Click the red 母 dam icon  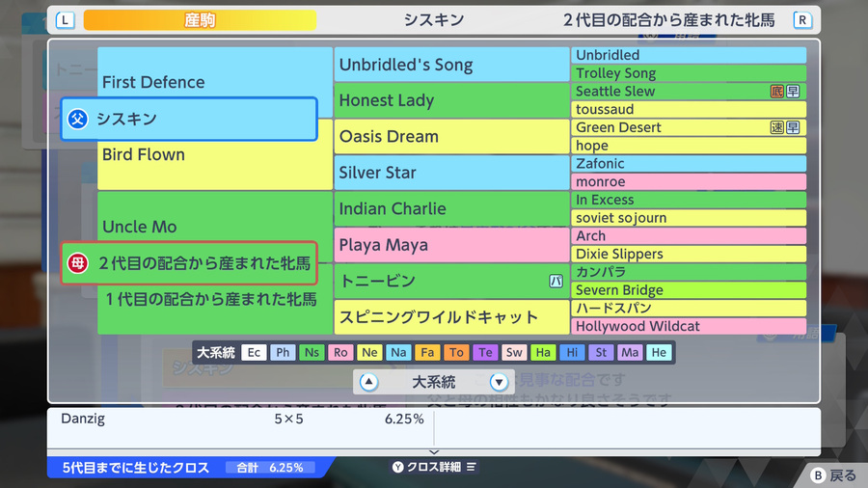point(77,263)
